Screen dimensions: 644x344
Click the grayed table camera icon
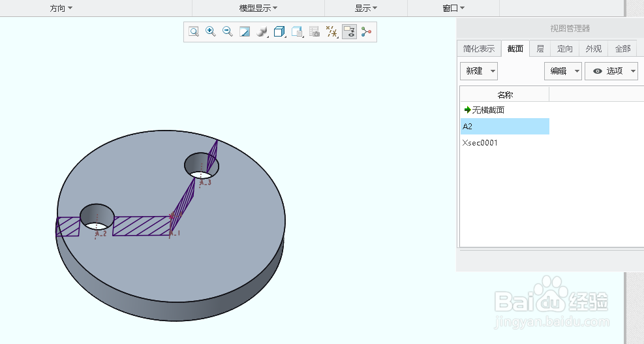[314, 31]
